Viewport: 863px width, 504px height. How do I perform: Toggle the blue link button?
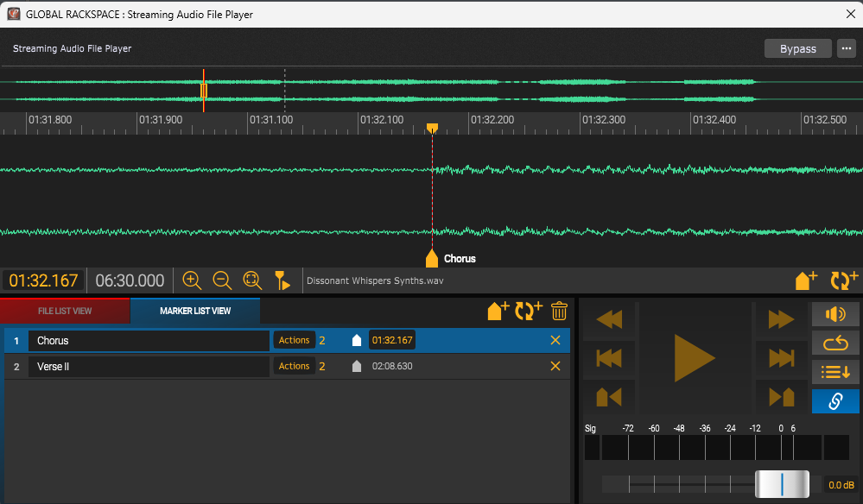tap(835, 401)
